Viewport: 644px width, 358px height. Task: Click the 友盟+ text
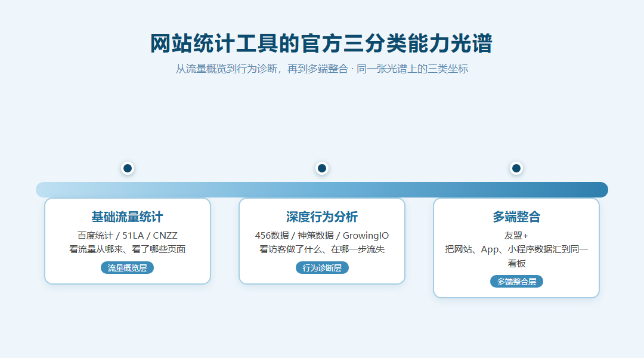(x=516, y=236)
